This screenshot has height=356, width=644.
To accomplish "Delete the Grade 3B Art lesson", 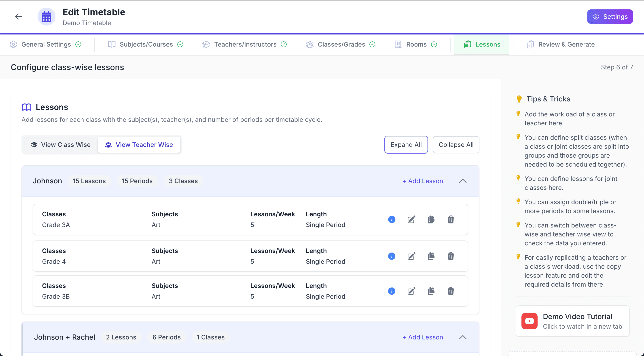I will point(451,291).
